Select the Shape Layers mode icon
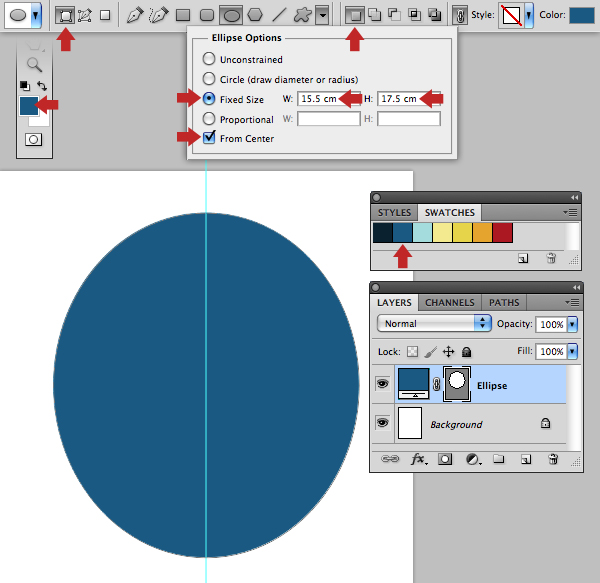Image resolution: width=600 pixels, height=583 pixels. [65, 15]
